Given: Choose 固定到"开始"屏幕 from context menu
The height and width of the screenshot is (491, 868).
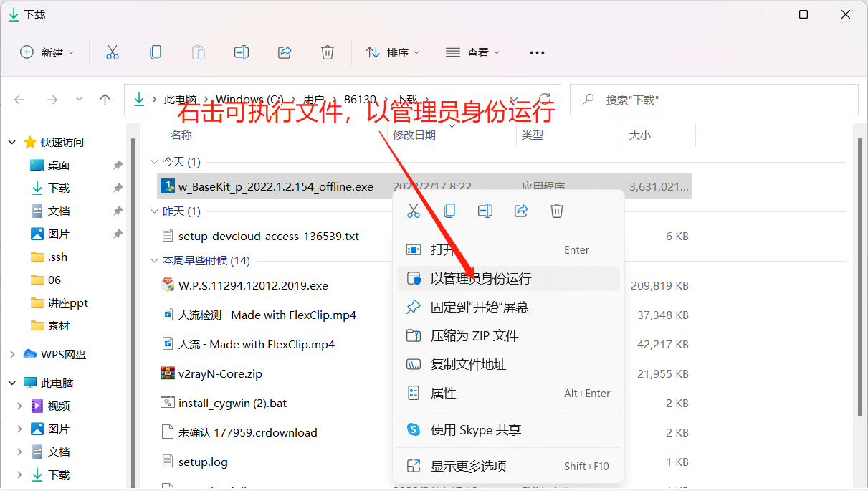Looking at the screenshot, I should pyautogui.click(x=508, y=307).
